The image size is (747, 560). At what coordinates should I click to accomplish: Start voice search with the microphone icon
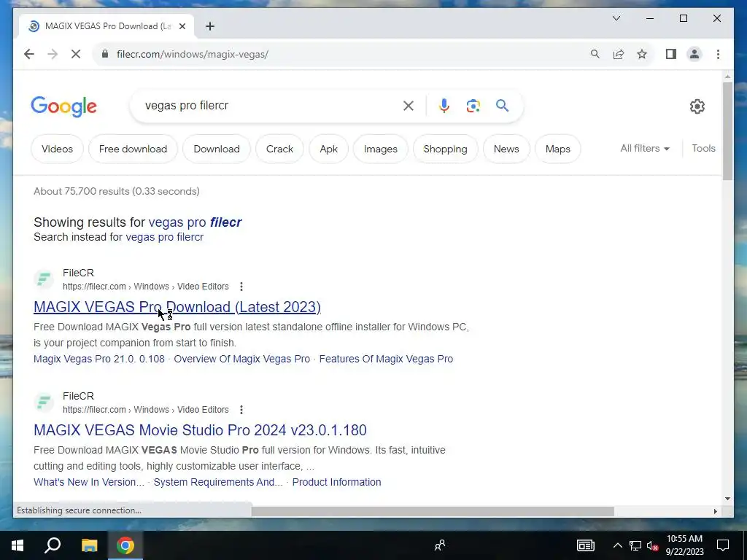tap(444, 106)
